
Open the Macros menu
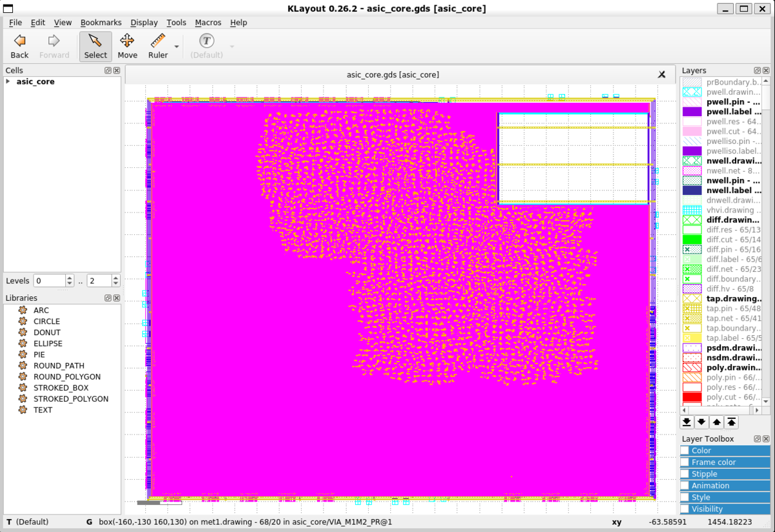click(x=208, y=22)
